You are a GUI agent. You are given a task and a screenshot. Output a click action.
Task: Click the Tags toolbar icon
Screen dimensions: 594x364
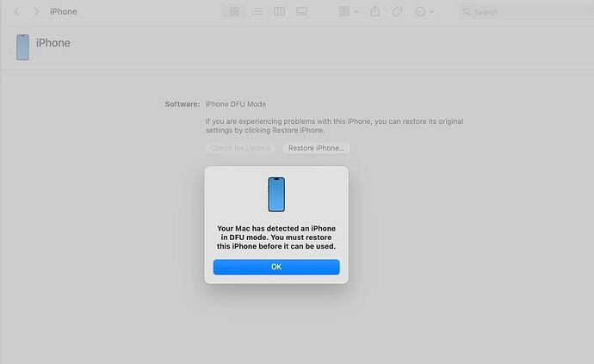pyautogui.click(x=397, y=12)
